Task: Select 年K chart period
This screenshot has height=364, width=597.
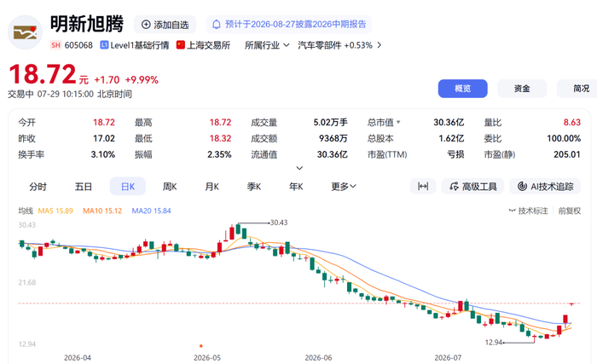Action: tap(296, 187)
